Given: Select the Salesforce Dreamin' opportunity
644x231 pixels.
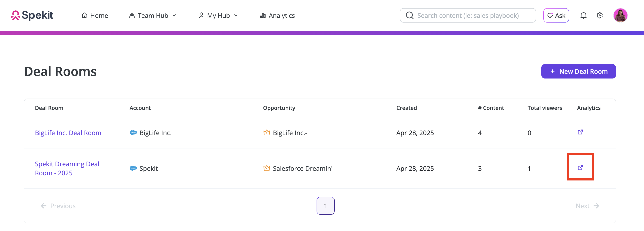Looking at the screenshot, I should coord(298,169).
